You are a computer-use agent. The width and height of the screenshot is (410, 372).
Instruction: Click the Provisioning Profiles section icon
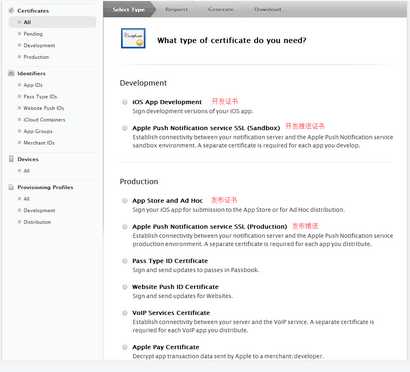click(x=11, y=187)
